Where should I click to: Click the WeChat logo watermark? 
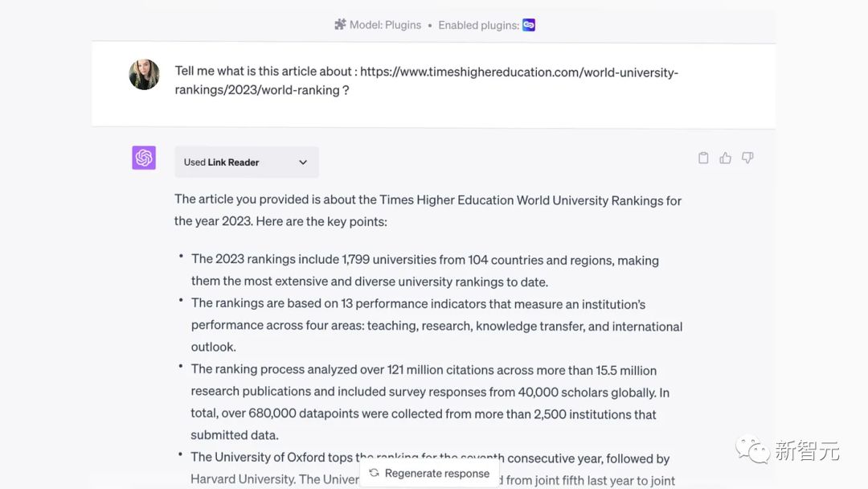752,450
